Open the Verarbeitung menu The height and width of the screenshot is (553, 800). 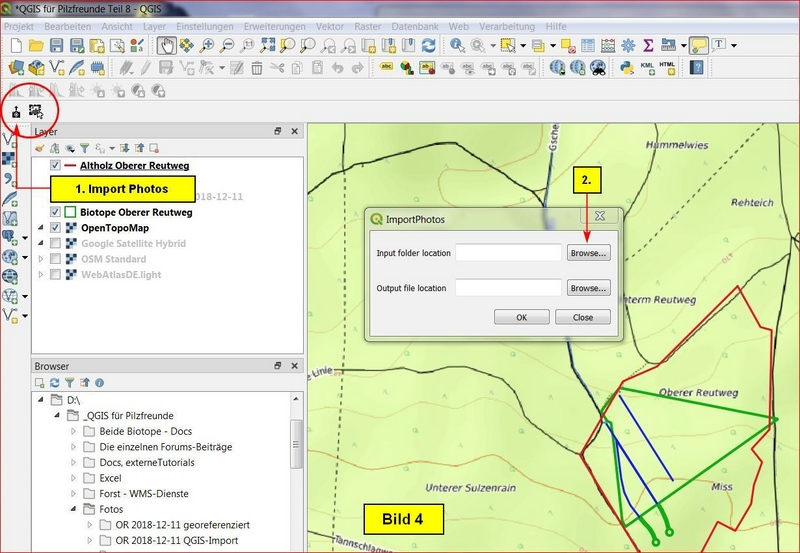pos(507,27)
